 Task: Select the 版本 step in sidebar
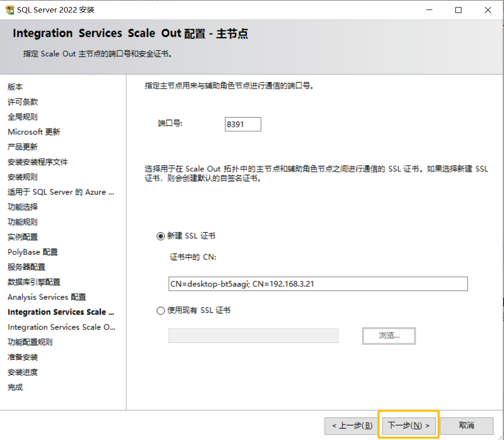click(15, 87)
